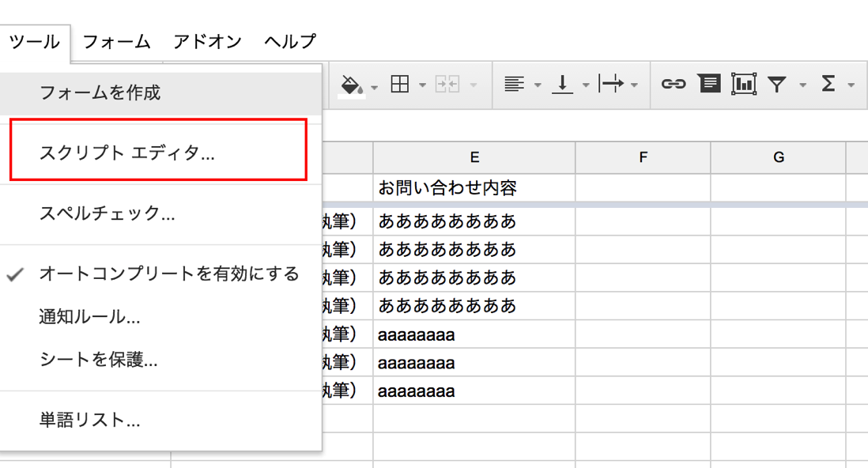This screenshot has height=468, width=868.
Task: Select シートを保護... menu item
Action: click(160, 360)
